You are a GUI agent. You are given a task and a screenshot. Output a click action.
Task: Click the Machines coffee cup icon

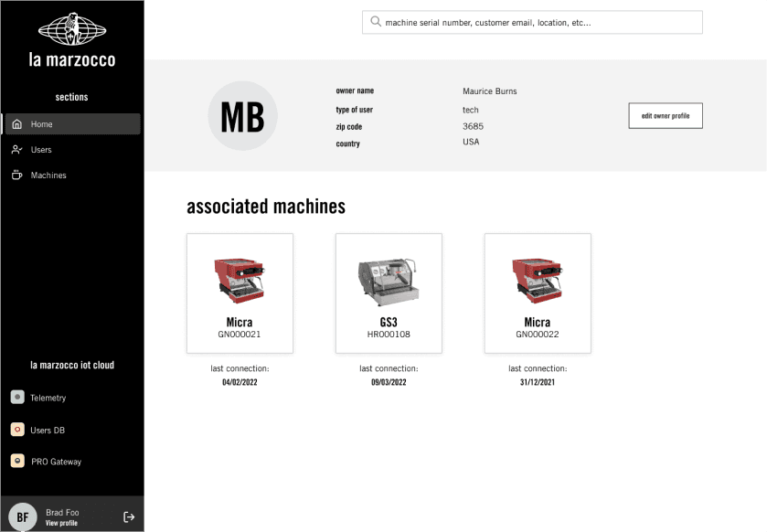click(x=17, y=176)
